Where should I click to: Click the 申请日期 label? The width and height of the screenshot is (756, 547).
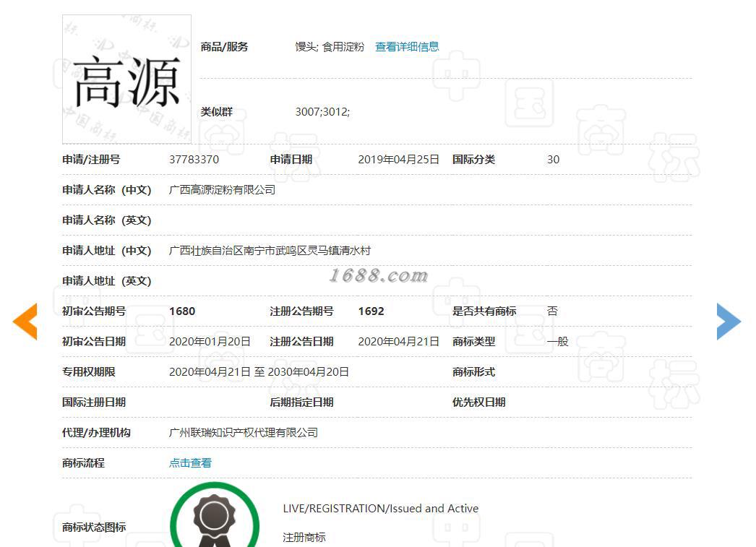point(291,160)
